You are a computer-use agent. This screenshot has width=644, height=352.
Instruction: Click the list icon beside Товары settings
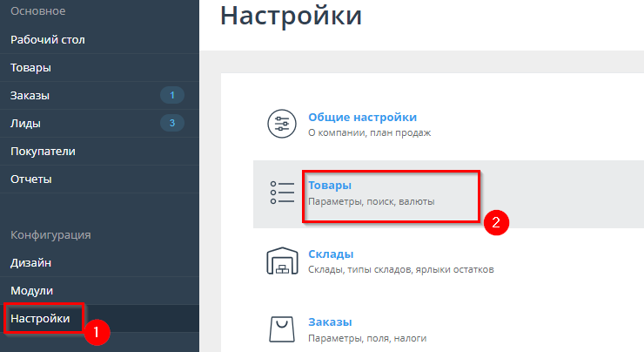(x=281, y=193)
